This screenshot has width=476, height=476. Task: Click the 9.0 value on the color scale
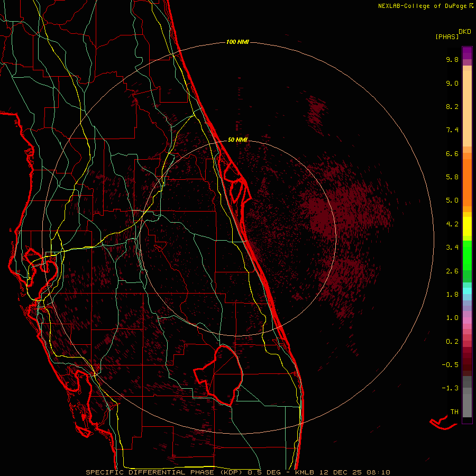pyautogui.click(x=452, y=83)
